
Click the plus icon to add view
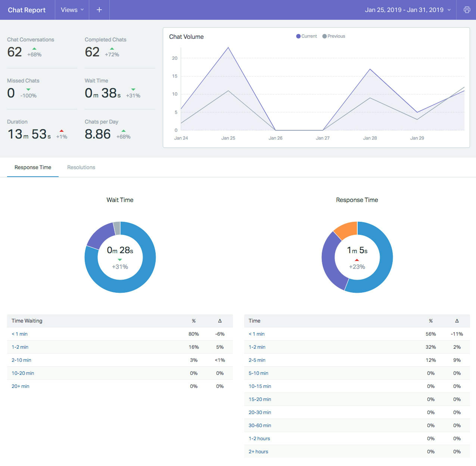(99, 10)
